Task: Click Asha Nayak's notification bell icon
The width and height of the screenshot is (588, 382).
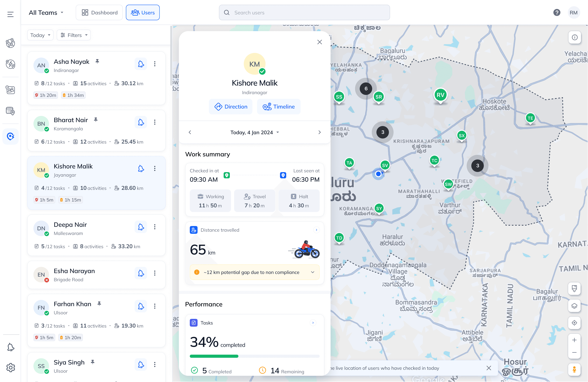Action: click(141, 64)
